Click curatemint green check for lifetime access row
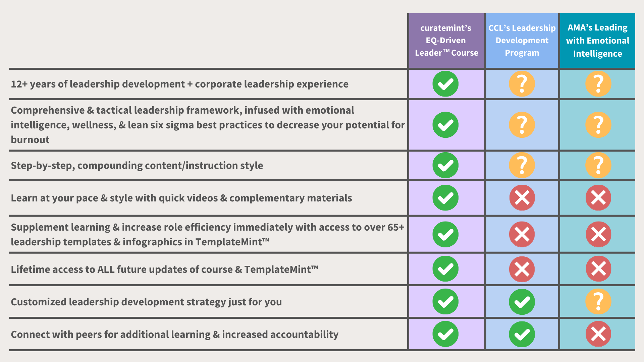Image resolution: width=644 pixels, height=362 pixels. click(445, 269)
